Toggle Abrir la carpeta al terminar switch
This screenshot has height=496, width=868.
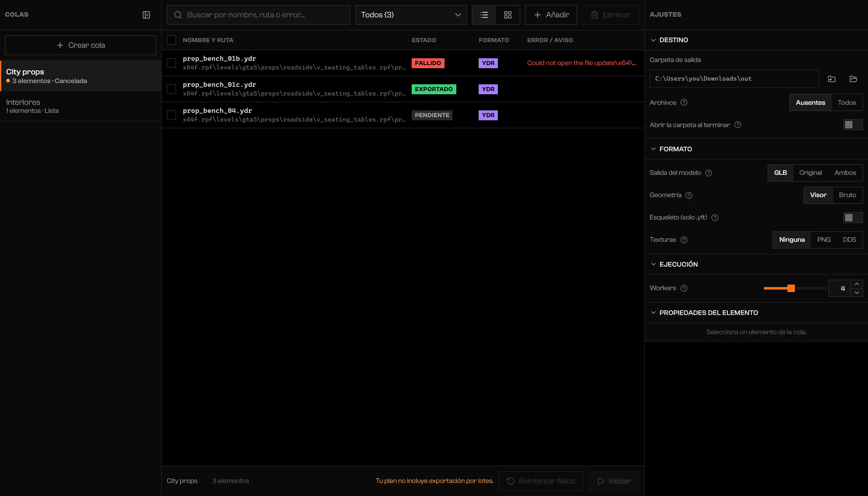853,125
